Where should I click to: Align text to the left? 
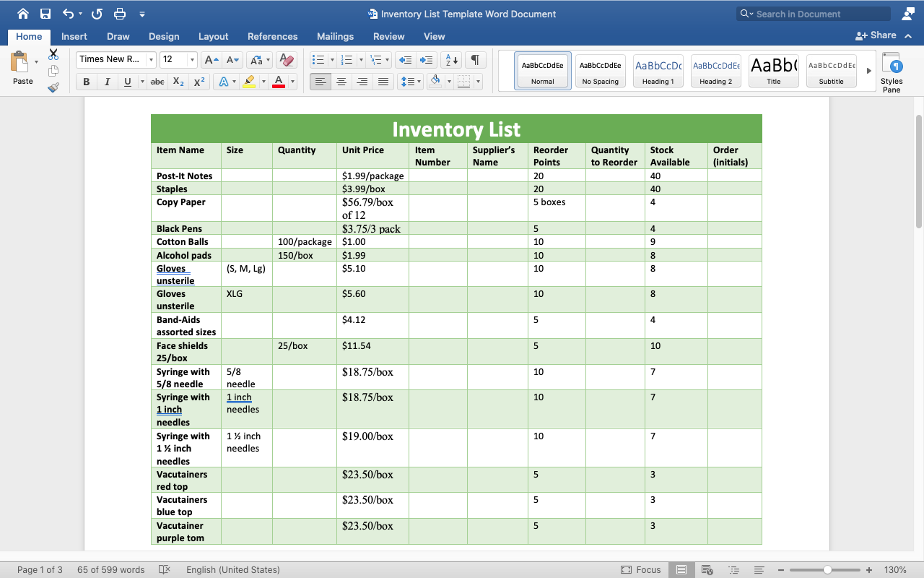321,82
